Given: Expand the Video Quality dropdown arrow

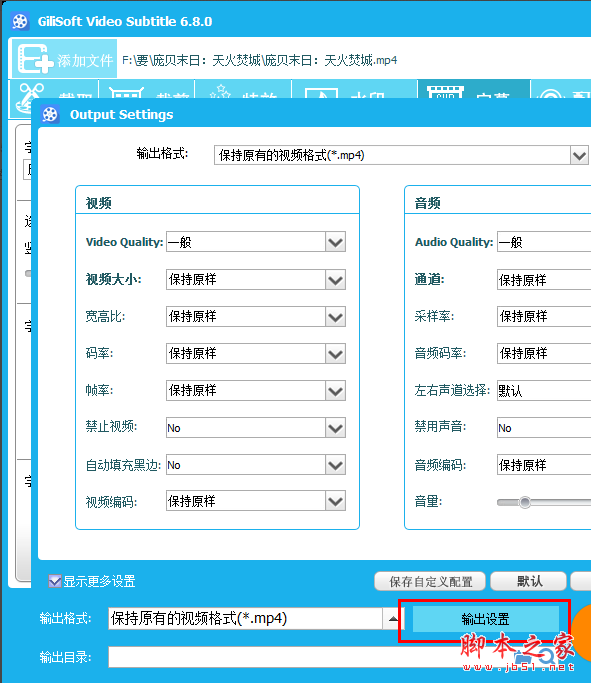Looking at the screenshot, I should pos(335,242).
